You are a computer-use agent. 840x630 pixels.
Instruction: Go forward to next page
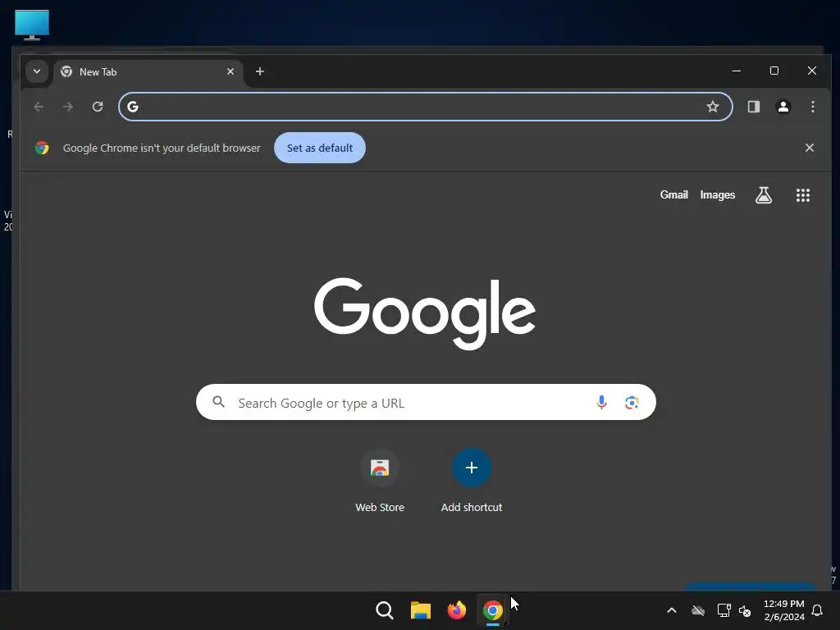[68, 107]
